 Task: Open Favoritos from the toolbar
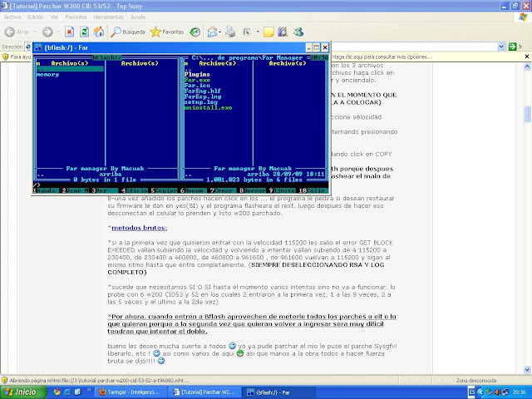(167, 32)
